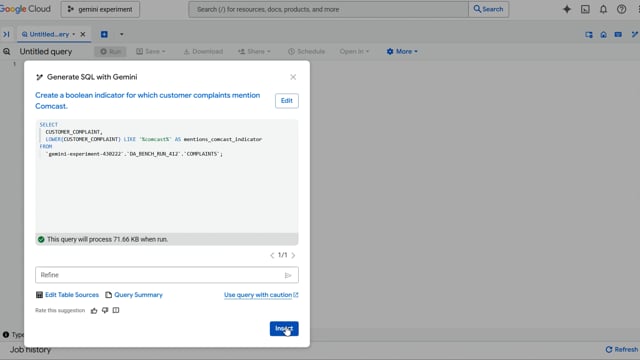This screenshot has height=360, width=640.
Task: Rate suggestion with thumbs down
Action: click(105, 311)
